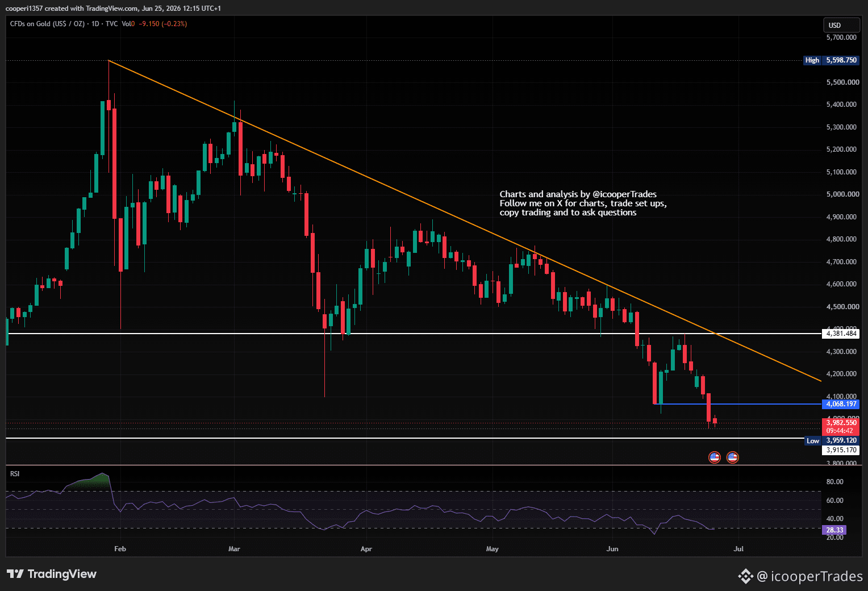Click the 60.00 level on the RSI scale

pyautogui.click(x=834, y=501)
